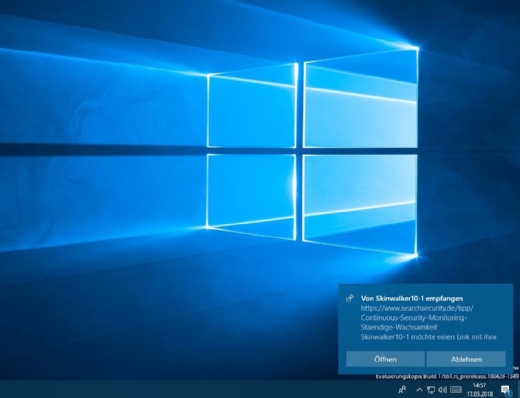Image resolution: width=520 pixels, height=398 pixels.
Task: Open the Action Center notification icon
Action: pyautogui.click(x=505, y=389)
